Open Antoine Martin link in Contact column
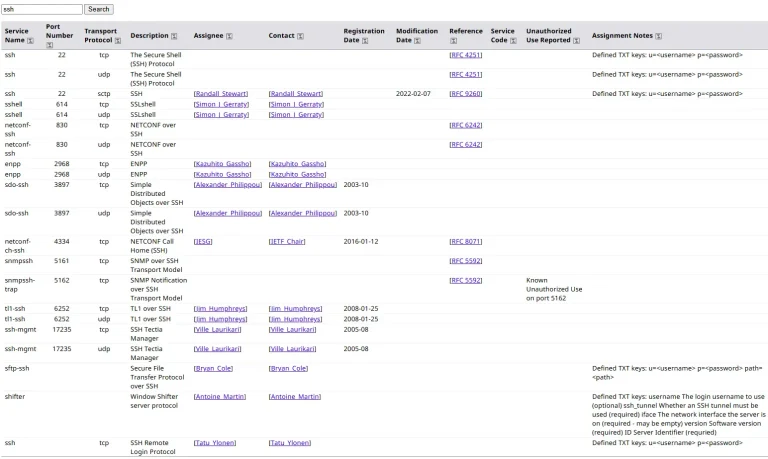Image resolution: width=768 pixels, height=459 pixels. [x=295, y=397]
